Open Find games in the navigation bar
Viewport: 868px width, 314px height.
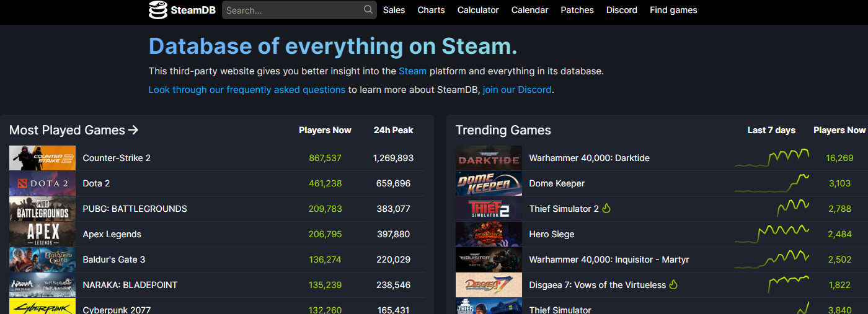[673, 10]
